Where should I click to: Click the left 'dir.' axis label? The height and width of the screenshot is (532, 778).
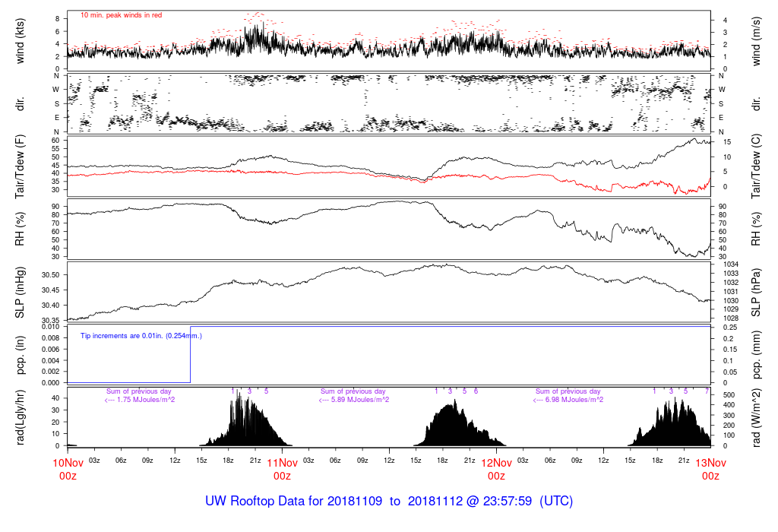coord(21,104)
